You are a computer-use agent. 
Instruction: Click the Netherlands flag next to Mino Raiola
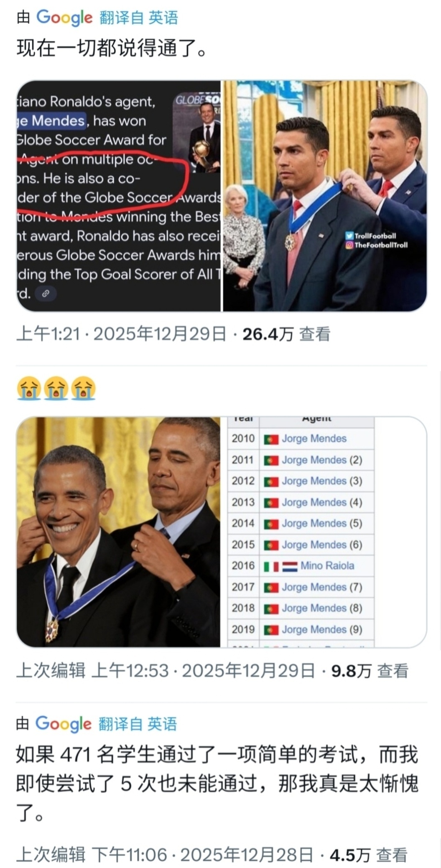pyautogui.click(x=290, y=567)
